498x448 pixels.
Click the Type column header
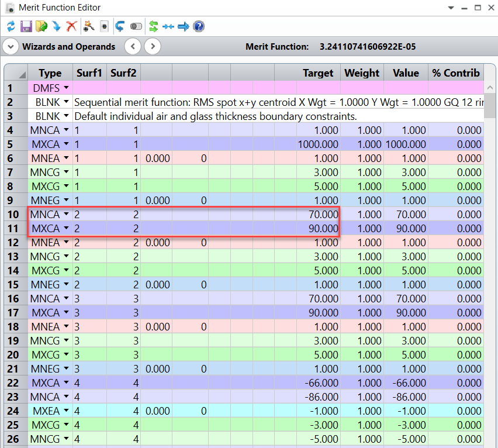[x=50, y=73]
